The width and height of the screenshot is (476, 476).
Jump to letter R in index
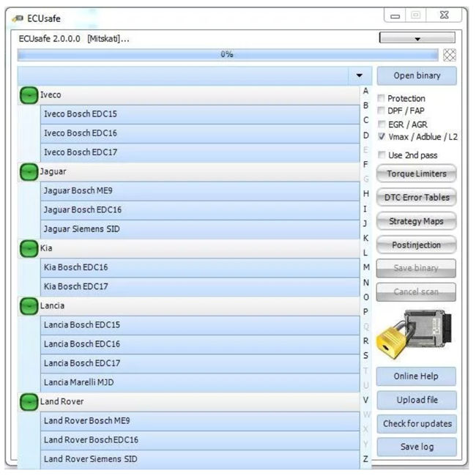click(366, 341)
